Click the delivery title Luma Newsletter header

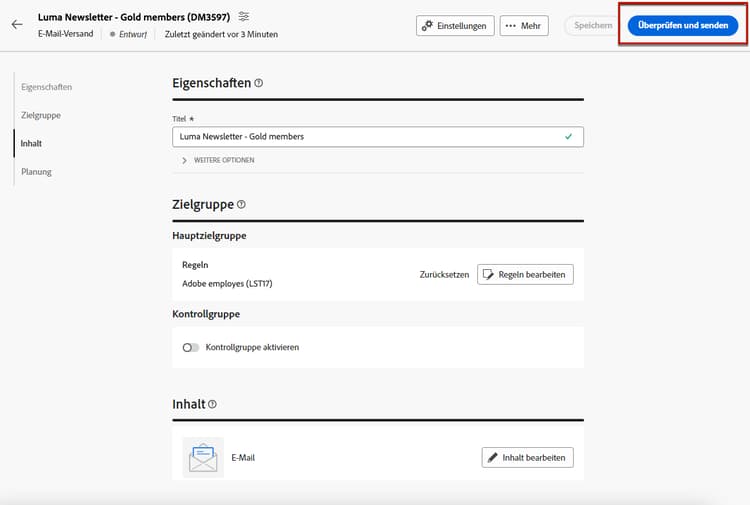134,17
